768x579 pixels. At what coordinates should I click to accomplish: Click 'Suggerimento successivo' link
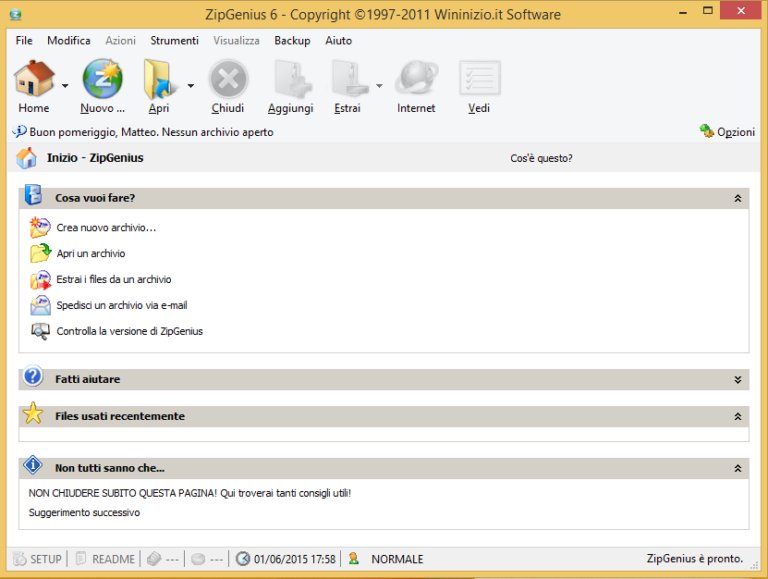84,513
